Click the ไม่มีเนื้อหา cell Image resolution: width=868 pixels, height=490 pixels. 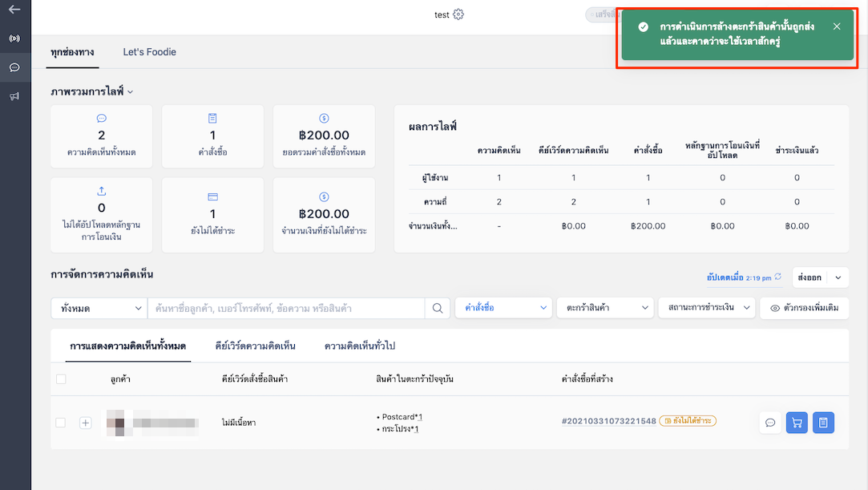coord(239,423)
